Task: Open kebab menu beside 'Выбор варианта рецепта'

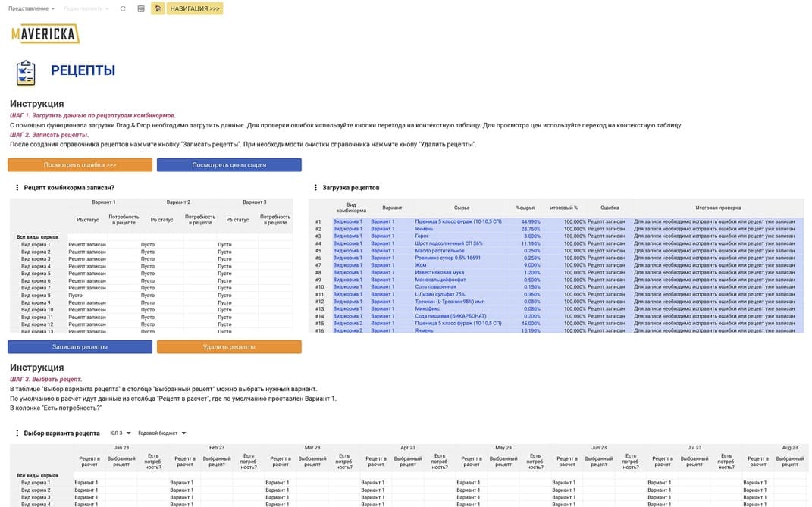Action: 17,433
